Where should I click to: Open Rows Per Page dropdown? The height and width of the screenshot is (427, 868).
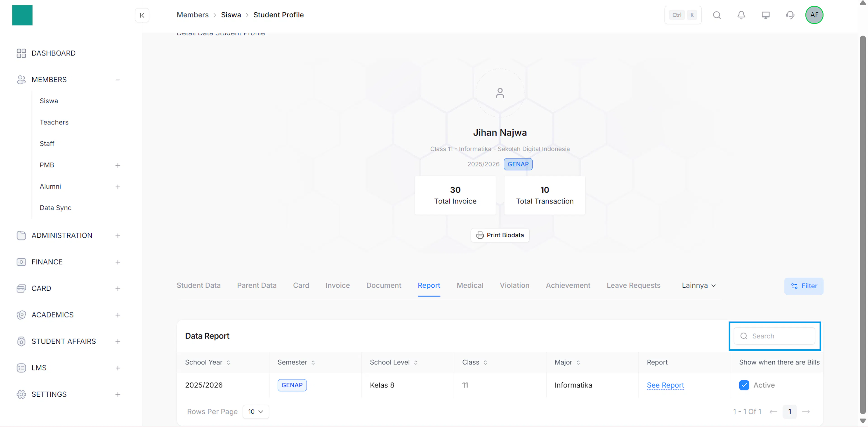tap(256, 412)
